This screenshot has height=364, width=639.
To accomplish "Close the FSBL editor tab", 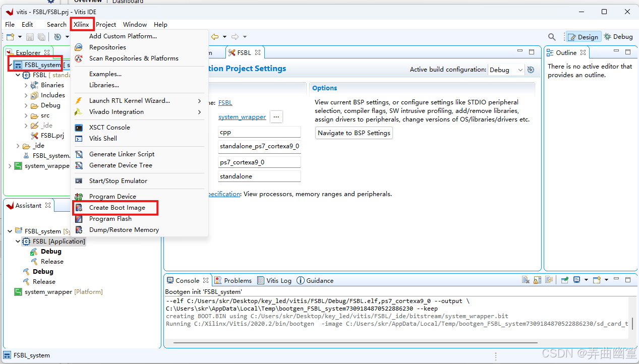I will [x=257, y=52].
